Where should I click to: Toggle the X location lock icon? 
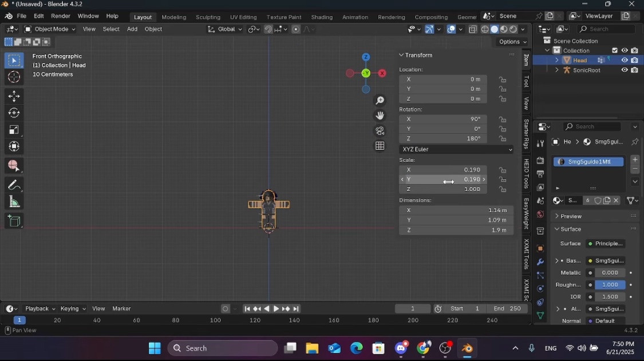503,80
